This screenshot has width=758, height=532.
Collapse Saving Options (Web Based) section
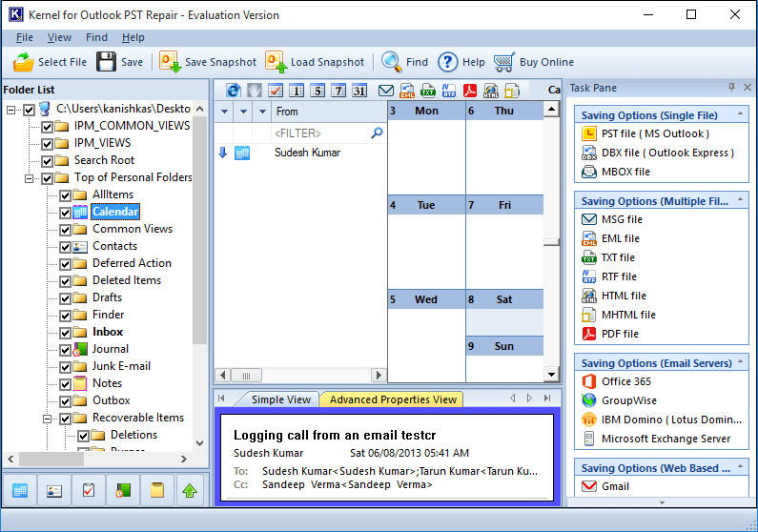(x=740, y=467)
